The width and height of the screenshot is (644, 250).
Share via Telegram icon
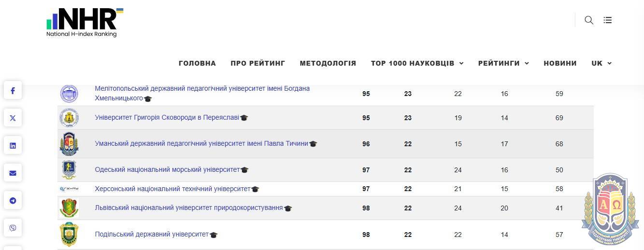pos(13,200)
